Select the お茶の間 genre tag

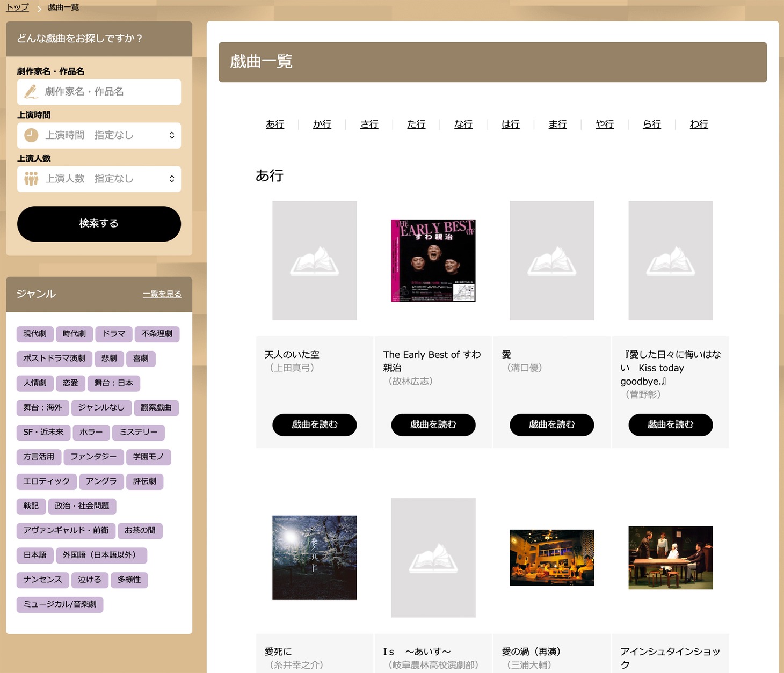(140, 531)
